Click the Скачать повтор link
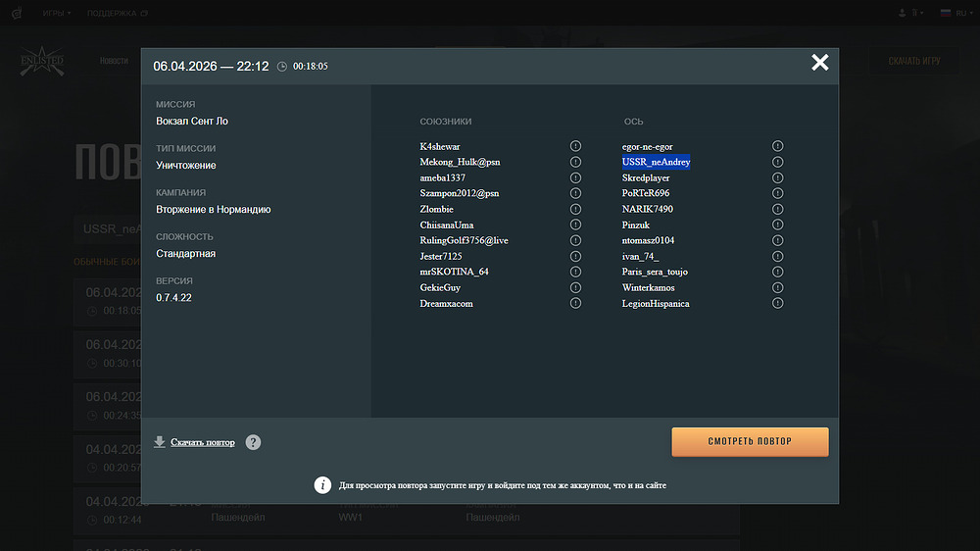This screenshot has width=980, height=551. click(x=203, y=442)
